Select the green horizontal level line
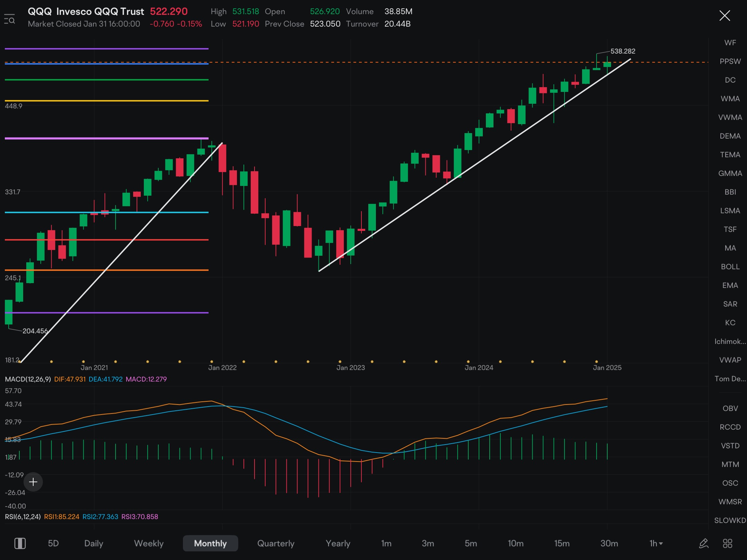This screenshot has width=747, height=560. click(x=107, y=80)
